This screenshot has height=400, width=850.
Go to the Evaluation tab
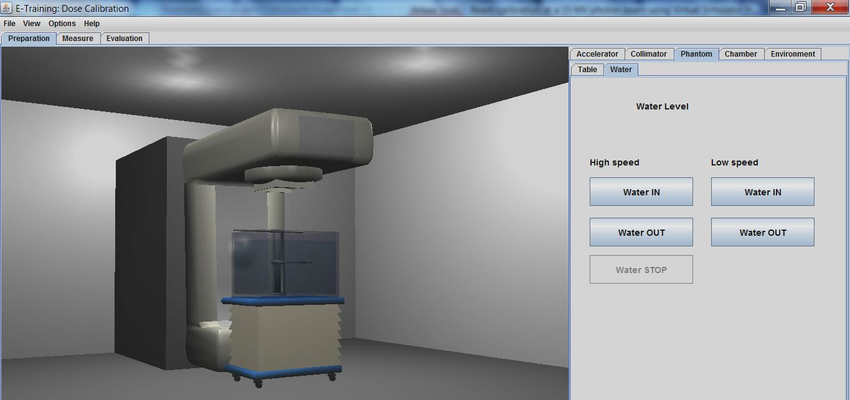click(124, 38)
